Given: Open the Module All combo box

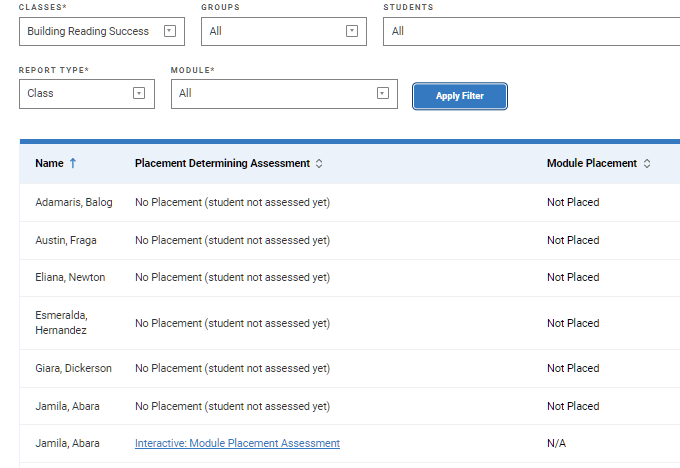Looking at the screenshot, I should pyautogui.click(x=284, y=94).
